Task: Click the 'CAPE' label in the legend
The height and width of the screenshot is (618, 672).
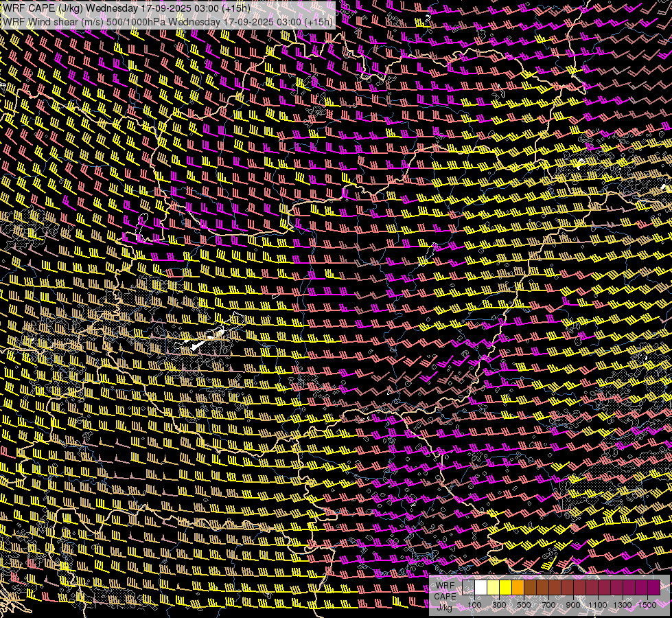Action: [445, 597]
